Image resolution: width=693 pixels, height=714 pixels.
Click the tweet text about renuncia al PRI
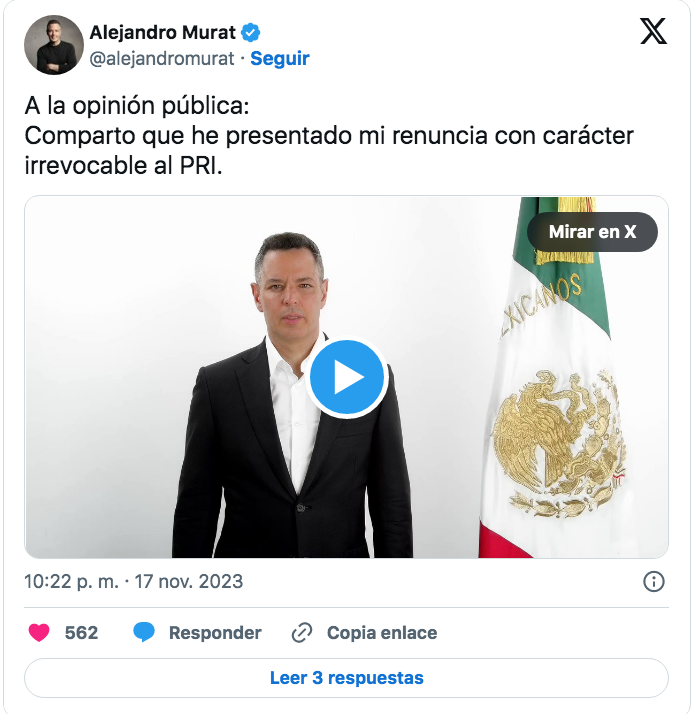(x=329, y=136)
